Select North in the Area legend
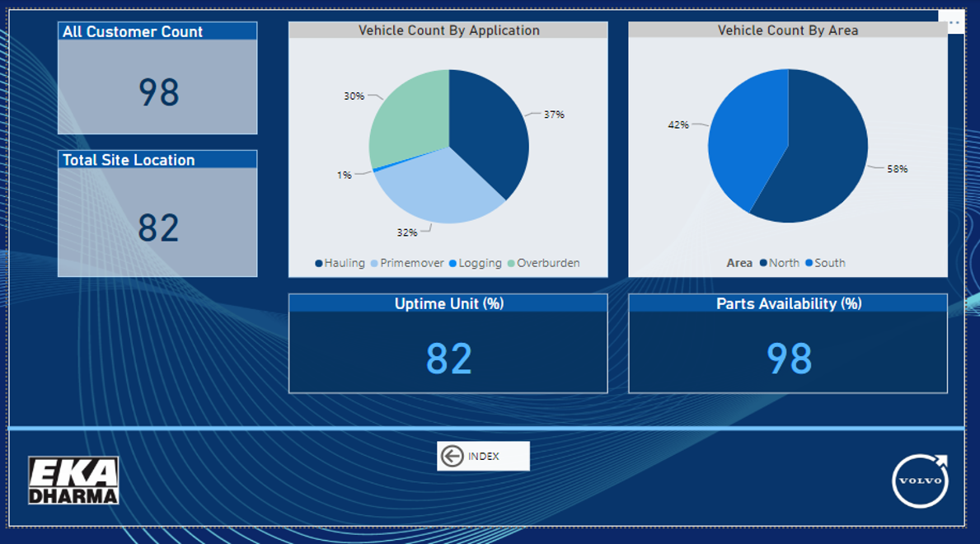Image resolution: width=980 pixels, height=544 pixels. point(780,263)
